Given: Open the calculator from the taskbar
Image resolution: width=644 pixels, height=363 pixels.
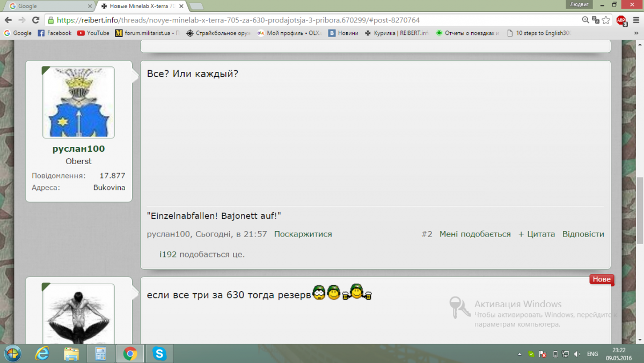Looking at the screenshot, I should (100, 353).
